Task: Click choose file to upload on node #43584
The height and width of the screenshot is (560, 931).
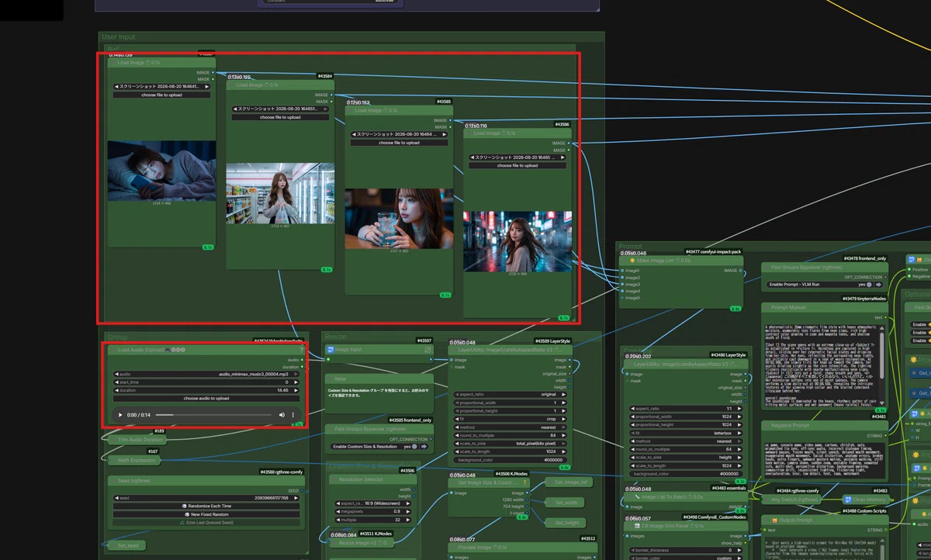Action: click(x=280, y=117)
